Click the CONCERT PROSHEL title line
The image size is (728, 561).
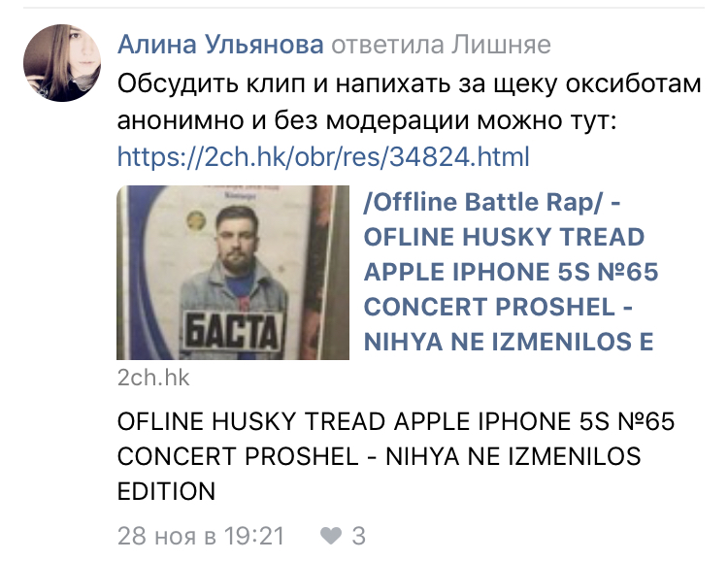[498, 307]
